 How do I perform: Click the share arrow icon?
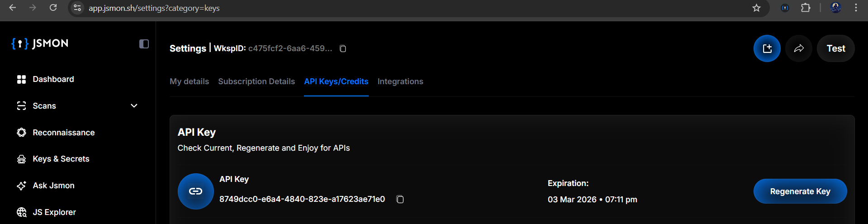pos(799,48)
